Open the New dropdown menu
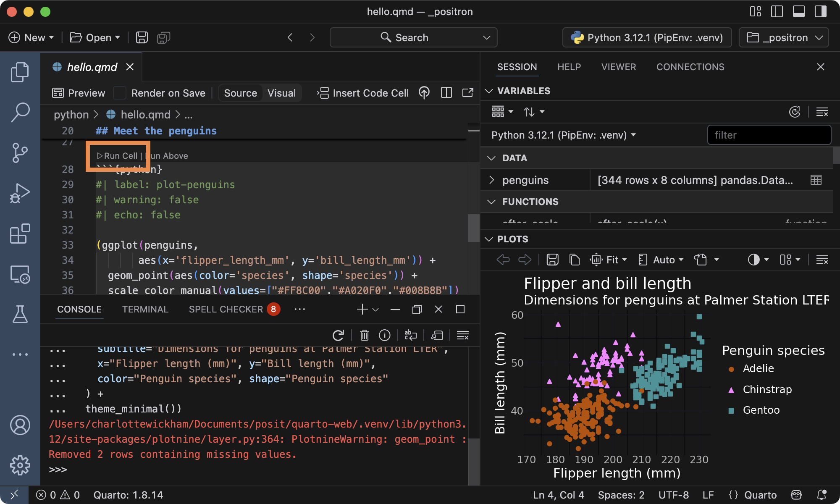 click(x=31, y=37)
